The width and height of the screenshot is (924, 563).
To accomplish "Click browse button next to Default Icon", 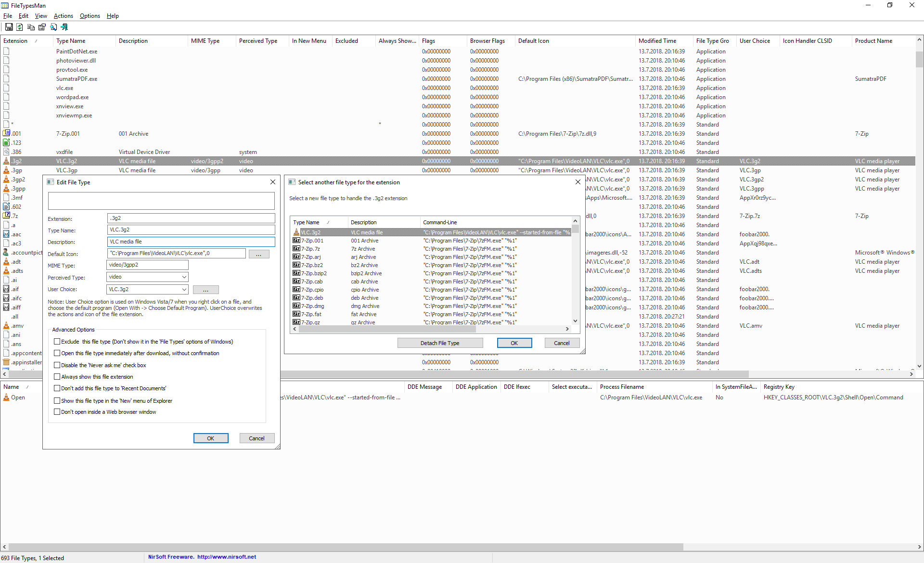I will point(259,254).
